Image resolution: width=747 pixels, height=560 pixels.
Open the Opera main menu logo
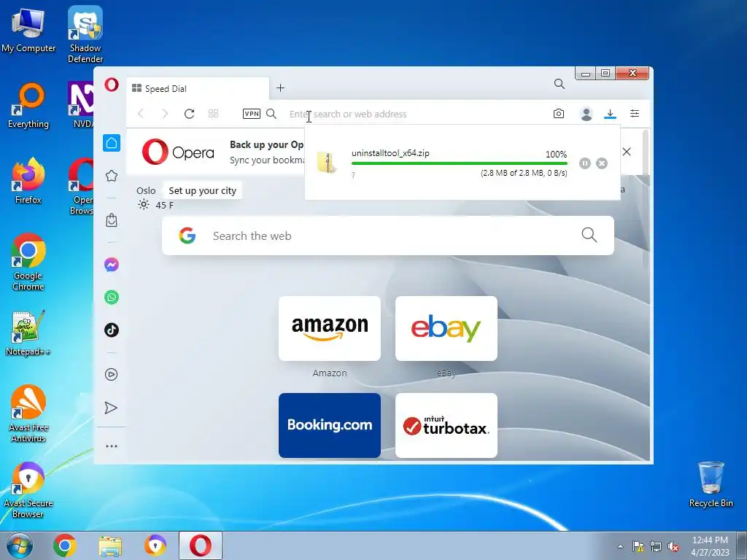(x=112, y=85)
